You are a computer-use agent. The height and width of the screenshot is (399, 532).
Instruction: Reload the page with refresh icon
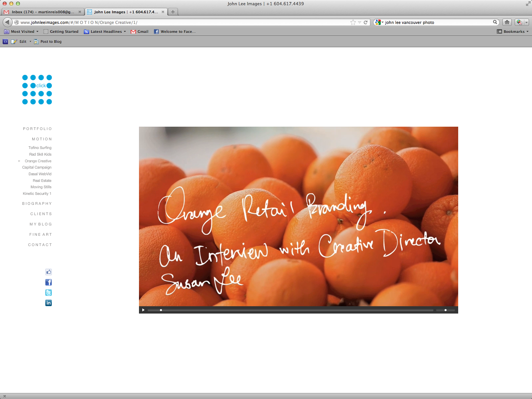[365, 22]
